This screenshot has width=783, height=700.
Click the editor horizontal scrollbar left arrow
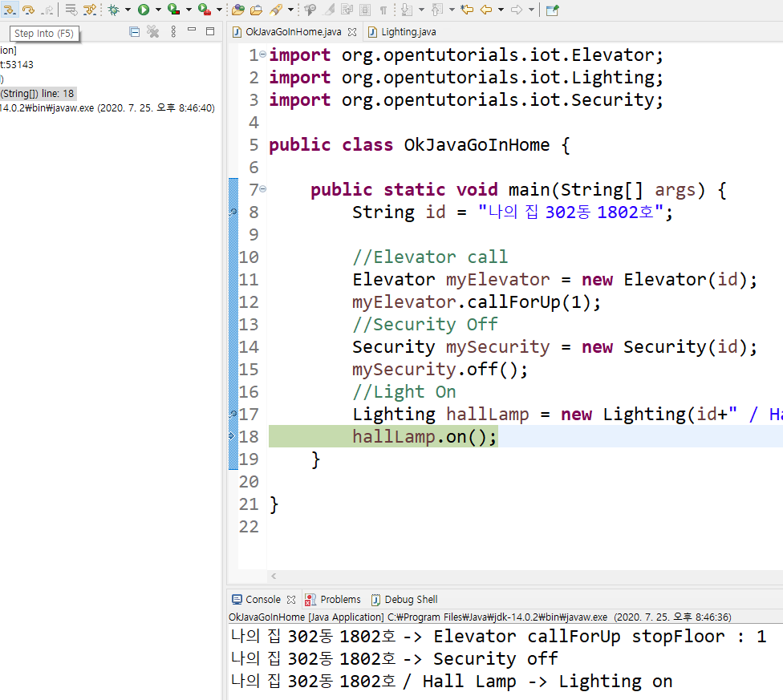point(274,576)
